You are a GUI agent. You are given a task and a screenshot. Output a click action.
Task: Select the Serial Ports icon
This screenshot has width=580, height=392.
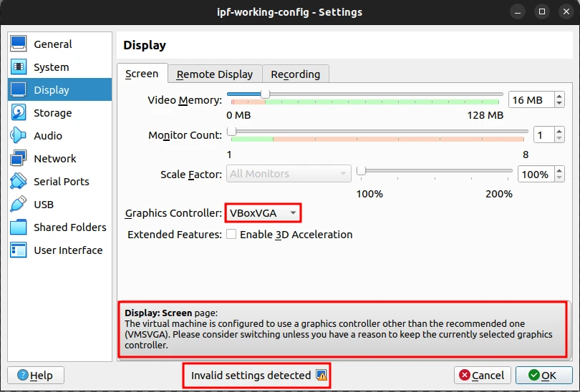[19, 182]
